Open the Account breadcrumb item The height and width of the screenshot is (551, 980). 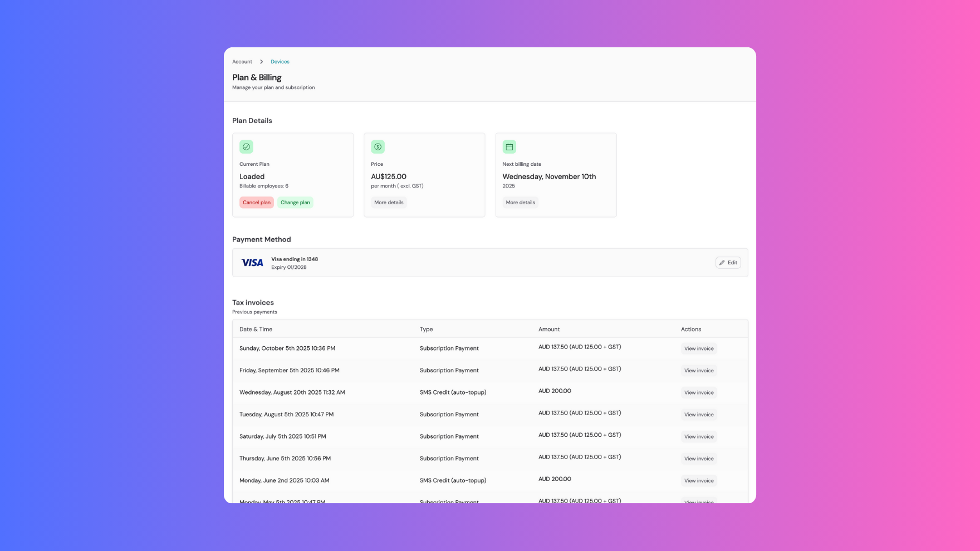pos(242,61)
